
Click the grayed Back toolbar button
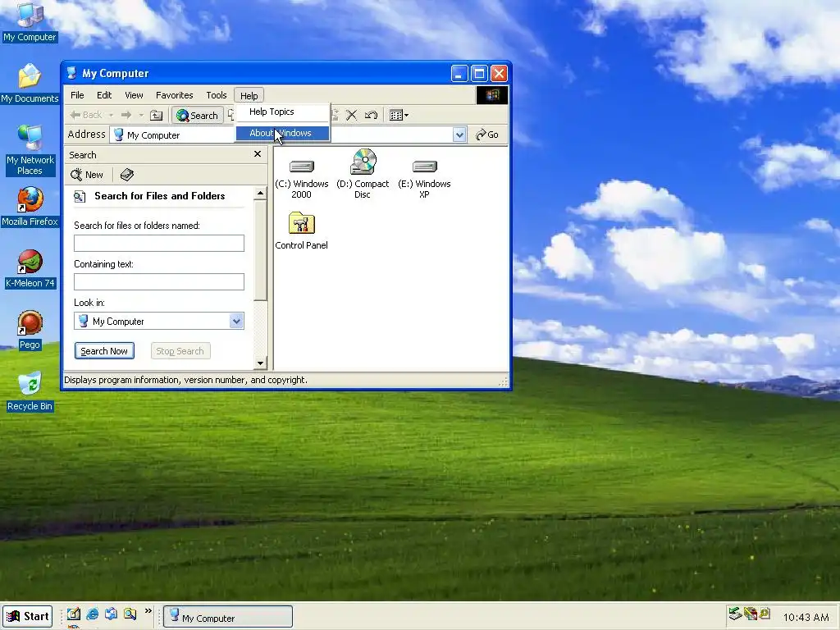[85, 115]
